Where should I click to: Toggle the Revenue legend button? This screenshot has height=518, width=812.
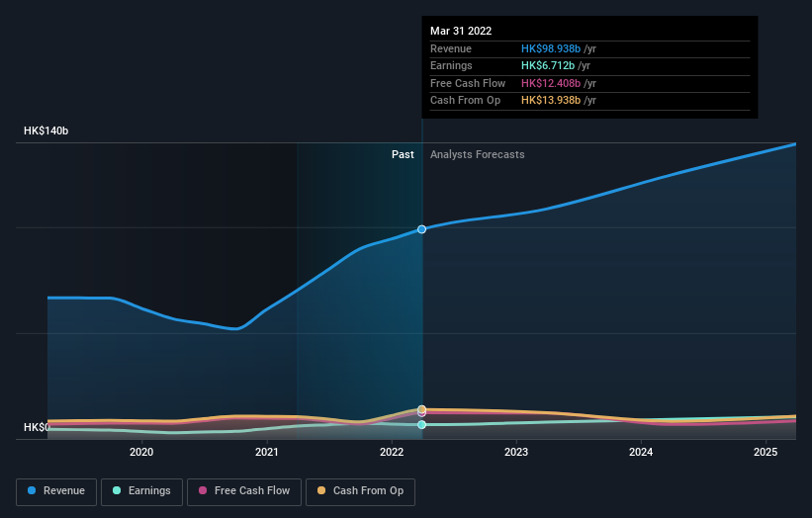[56, 491]
